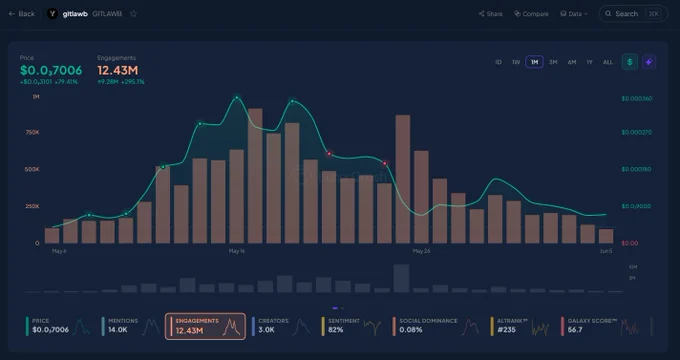The image size is (680, 360).
Task: Click the tallest bar in the volume mini-chart
Action: pos(402,278)
